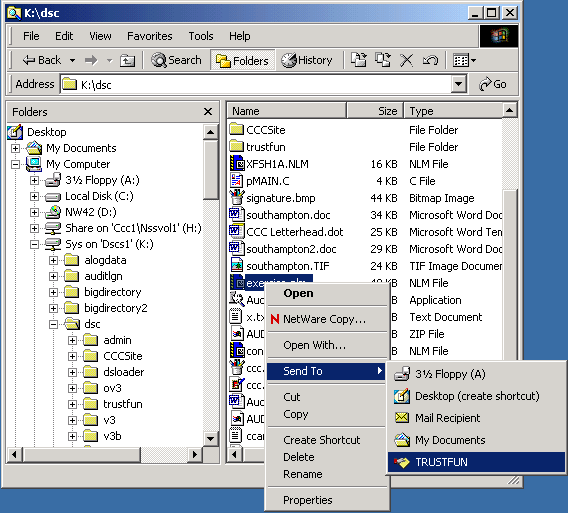The height and width of the screenshot is (513, 568).
Task: Click the Up one level folder icon
Action: tap(128, 60)
